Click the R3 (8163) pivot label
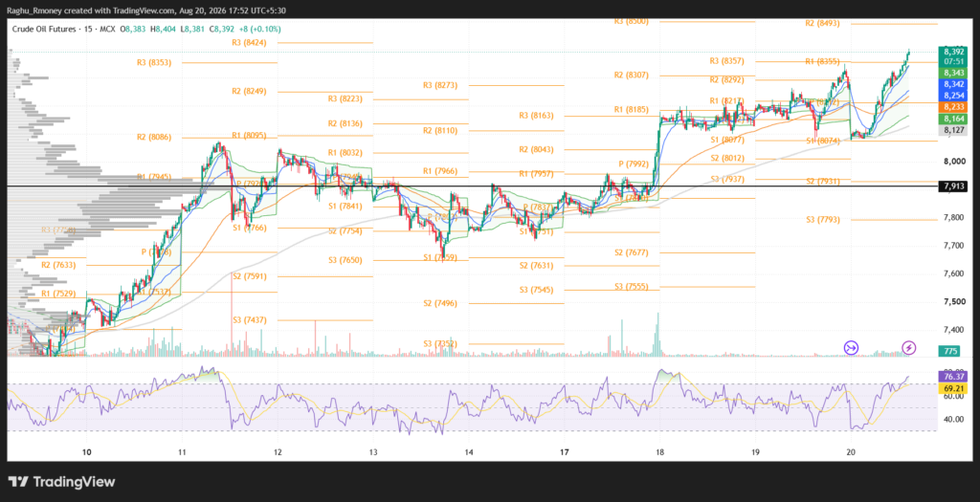This screenshot has height=502, width=980. 536,116
